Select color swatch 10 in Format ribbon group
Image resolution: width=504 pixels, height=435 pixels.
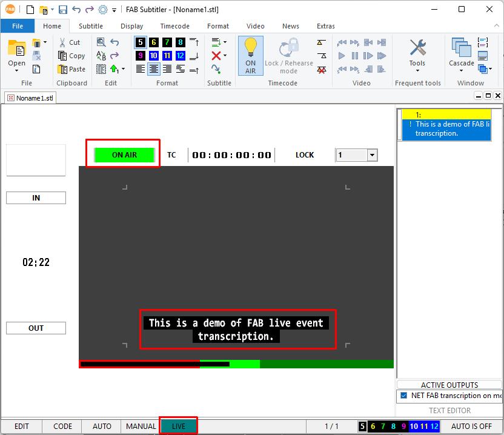coord(154,56)
